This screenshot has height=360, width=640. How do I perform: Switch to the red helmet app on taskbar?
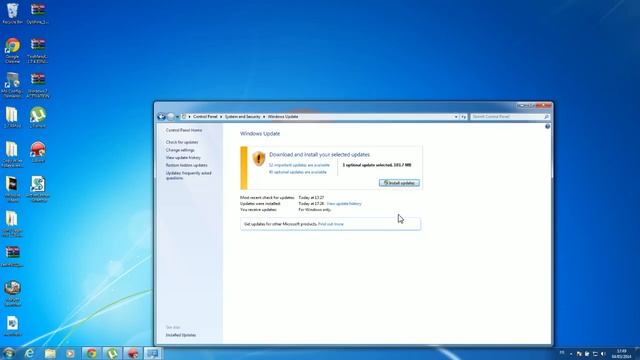pyautogui.click(x=133, y=353)
